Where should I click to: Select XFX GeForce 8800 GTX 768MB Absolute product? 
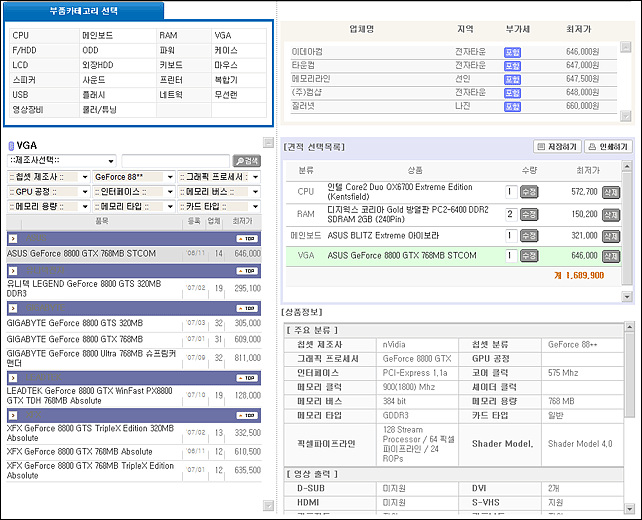point(80,452)
